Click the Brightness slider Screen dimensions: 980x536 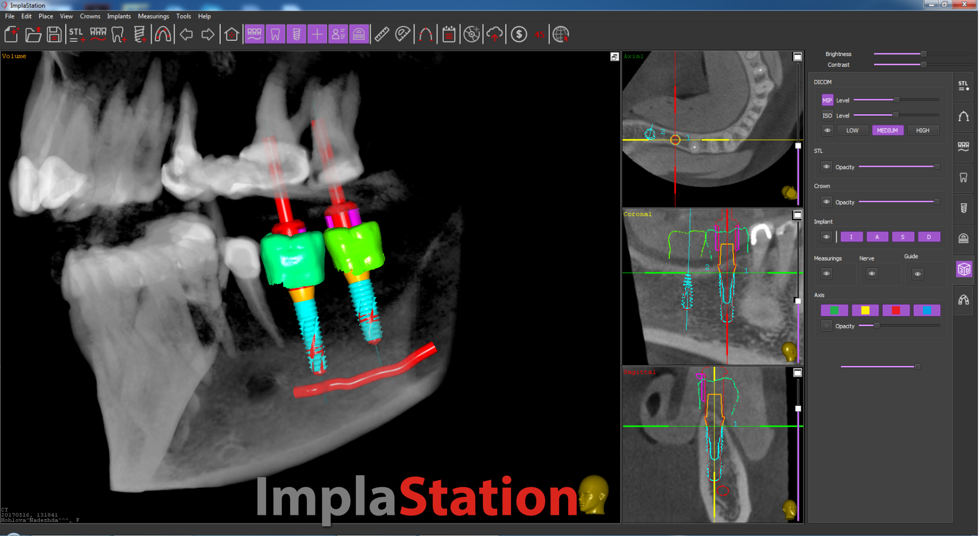[x=924, y=54]
